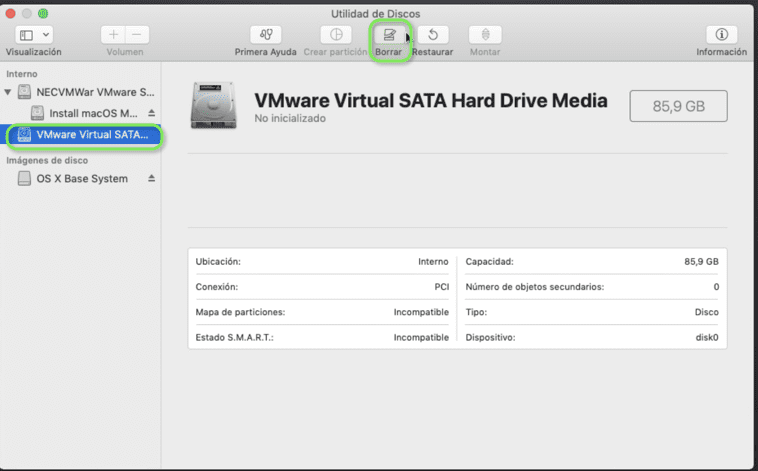The width and height of the screenshot is (758, 471).
Task: Click the VMware Virtual SATA Hard Drive Media title
Action: 431,101
